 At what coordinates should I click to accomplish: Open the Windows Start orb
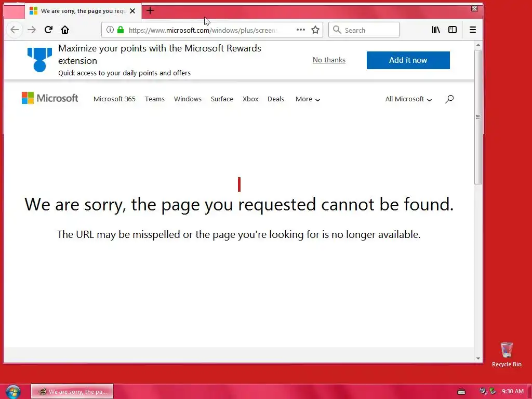(x=13, y=392)
